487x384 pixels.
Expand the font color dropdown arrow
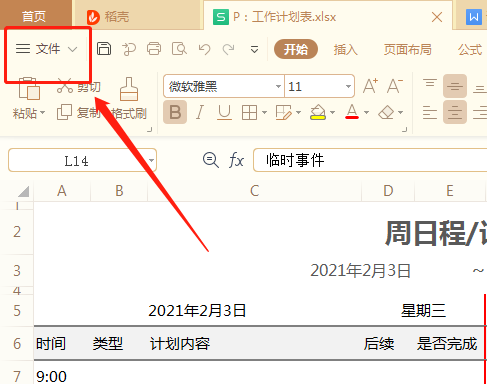(366, 113)
